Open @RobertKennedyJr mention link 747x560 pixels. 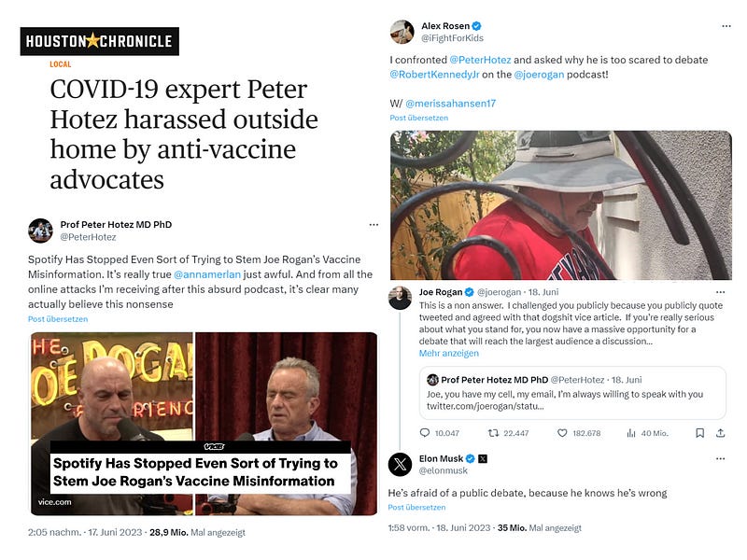434,75
